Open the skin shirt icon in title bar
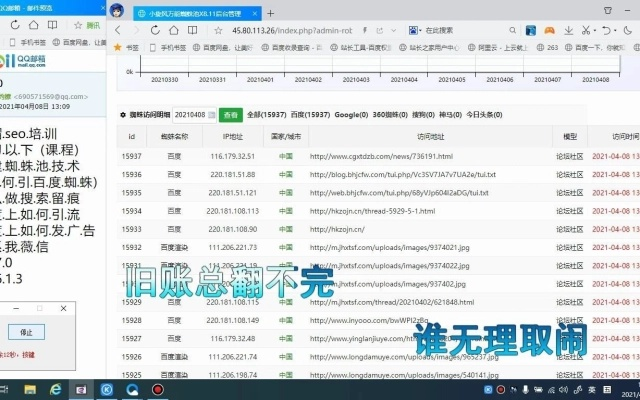This screenshot has height=400, width=640. pos(608,11)
